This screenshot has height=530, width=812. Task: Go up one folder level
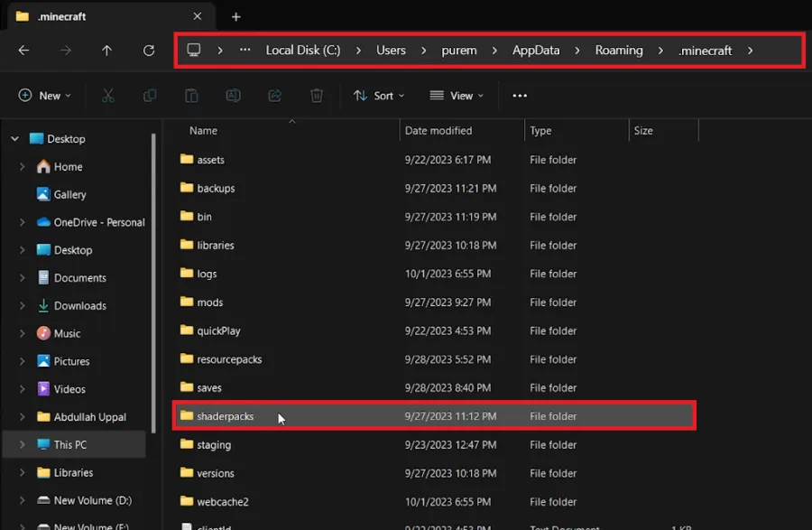pos(106,51)
